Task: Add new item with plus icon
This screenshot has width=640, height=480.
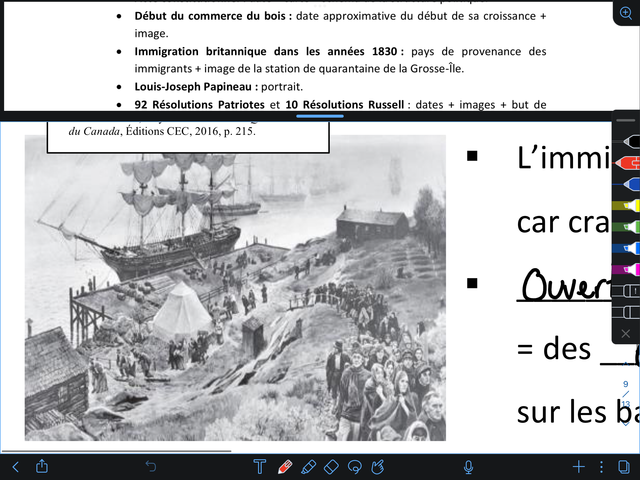Action: tap(579, 467)
